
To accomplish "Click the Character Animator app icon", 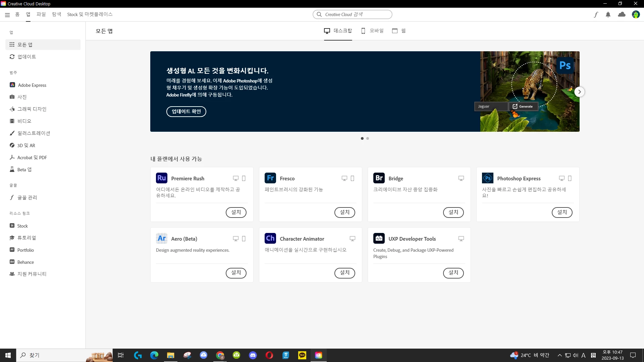I will (x=270, y=238).
